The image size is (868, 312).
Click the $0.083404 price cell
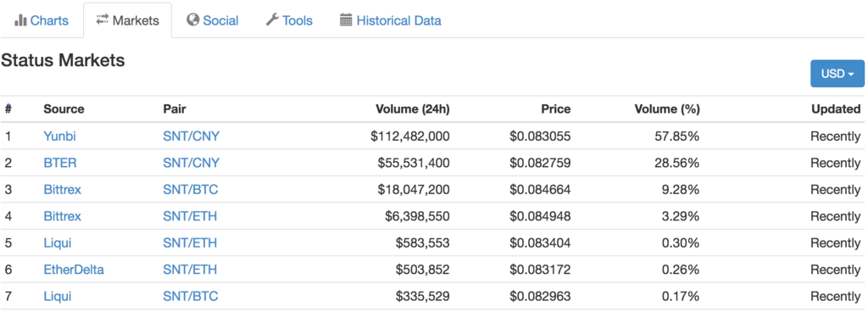tap(540, 242)
